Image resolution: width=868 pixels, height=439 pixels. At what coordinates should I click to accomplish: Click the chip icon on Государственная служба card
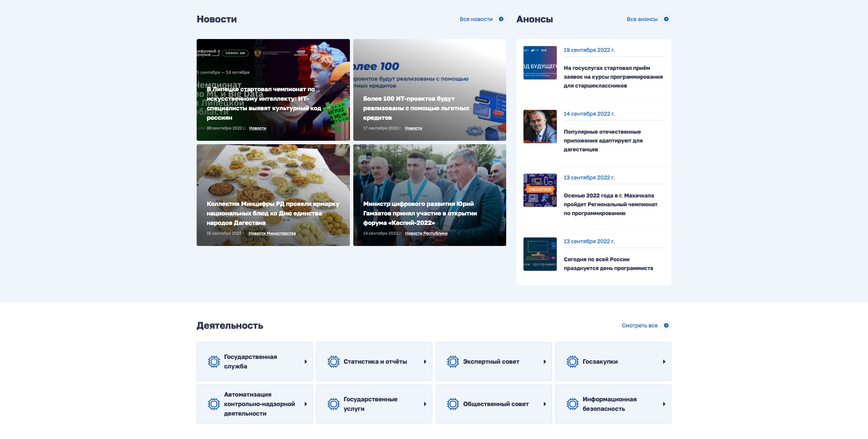tap(214, 362)
